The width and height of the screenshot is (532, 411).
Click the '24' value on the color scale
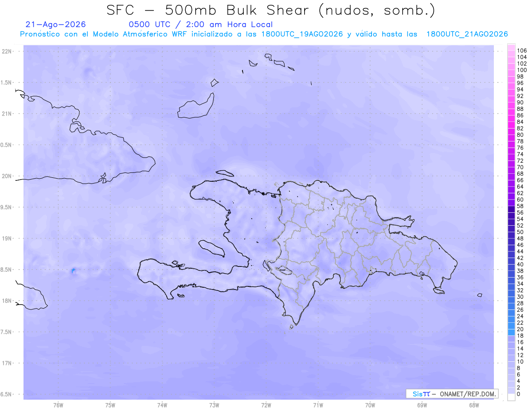pos(520,317)
